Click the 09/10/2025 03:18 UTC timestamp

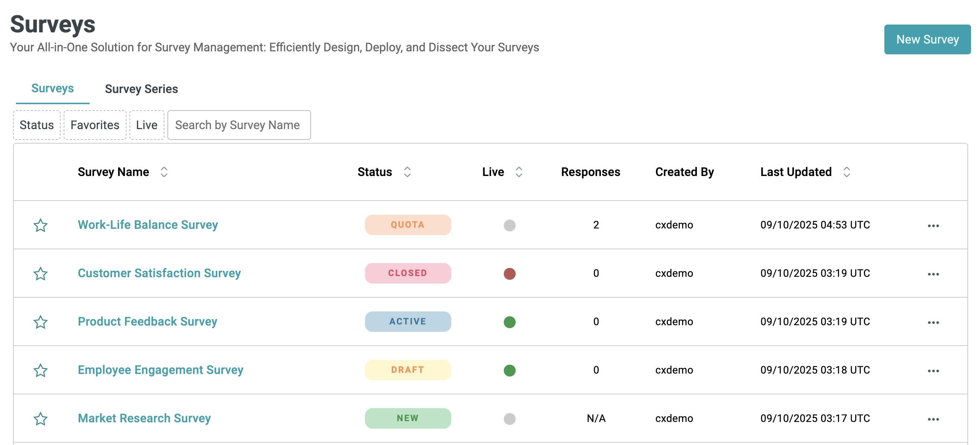pyautogui.click(x=815, y=370)
